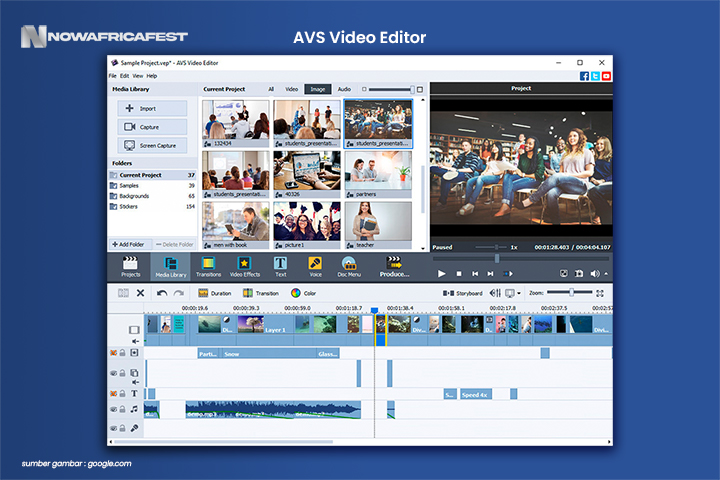Open the View menu
The width and height of the screenshot is (720, 480).
[138, 76]
